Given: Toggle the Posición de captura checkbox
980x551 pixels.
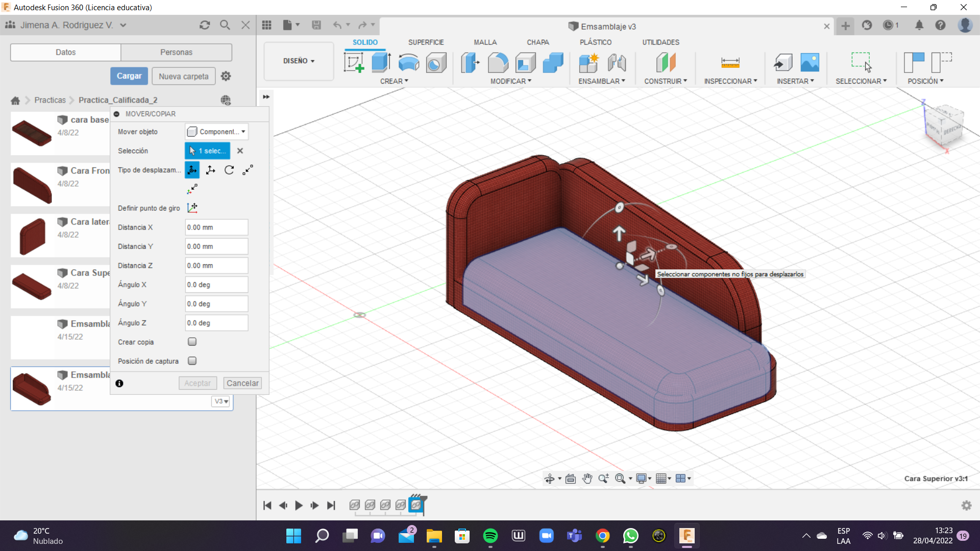Looking at the screenshot, I should [192, 361].
